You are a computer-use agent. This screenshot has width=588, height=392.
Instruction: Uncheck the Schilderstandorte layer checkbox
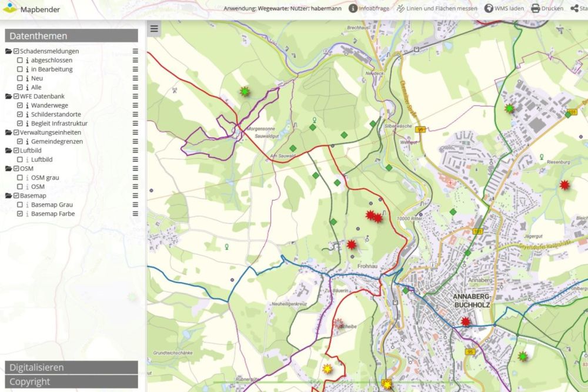click(x=20, y=114)
